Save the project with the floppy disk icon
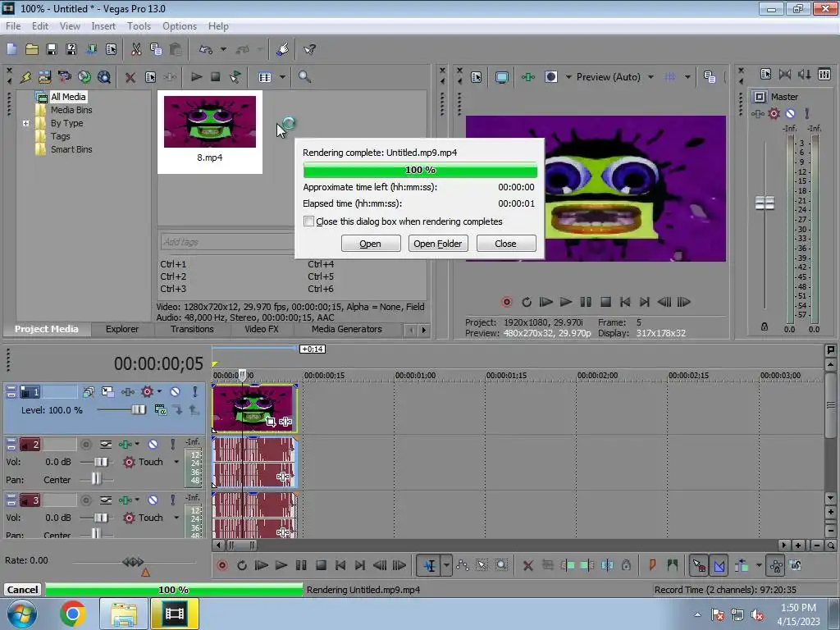 (x=52, y=49)
